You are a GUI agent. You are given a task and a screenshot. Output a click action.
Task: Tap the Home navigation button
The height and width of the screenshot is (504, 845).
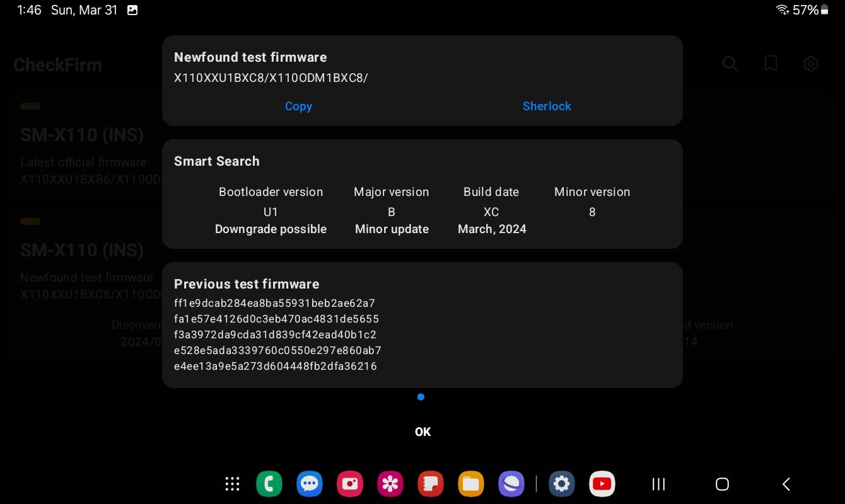(x=723, y=484)
